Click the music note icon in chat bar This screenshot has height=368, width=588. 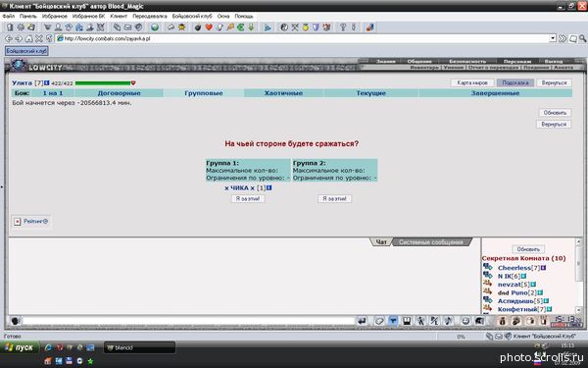coord(448,321)
